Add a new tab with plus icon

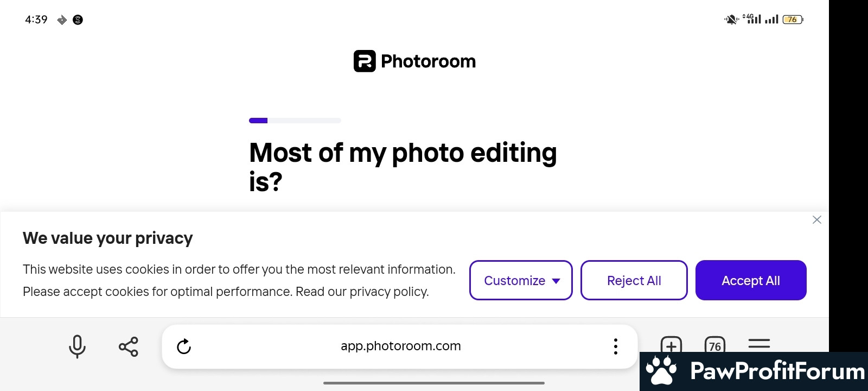point(671,344)
